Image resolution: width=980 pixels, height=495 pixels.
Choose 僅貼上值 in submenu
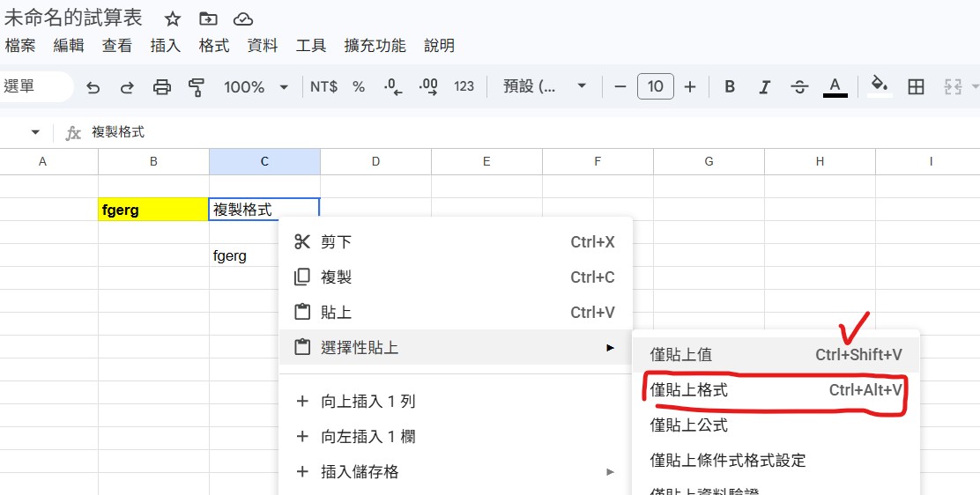point(776,354)
